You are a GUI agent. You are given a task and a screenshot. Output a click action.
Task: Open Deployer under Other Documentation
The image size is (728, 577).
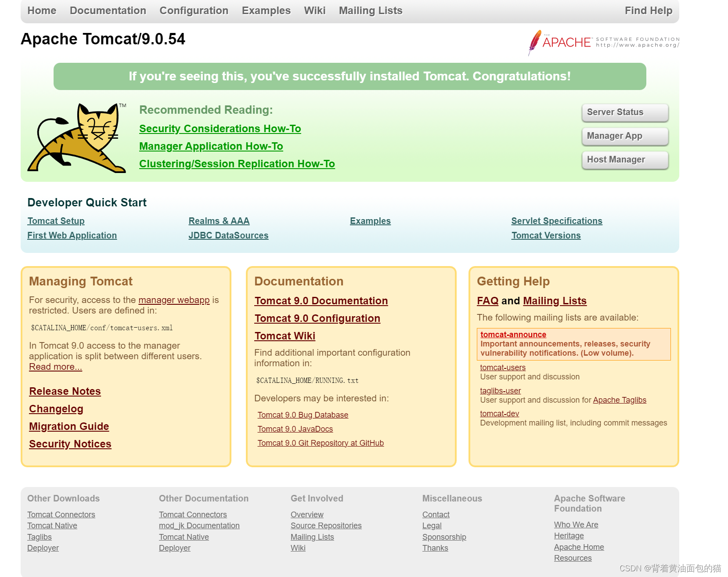pyautogui.click(x=175, y=548)
